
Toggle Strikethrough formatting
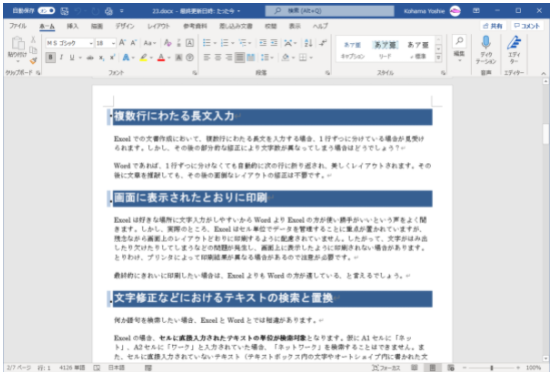[90, 58]
